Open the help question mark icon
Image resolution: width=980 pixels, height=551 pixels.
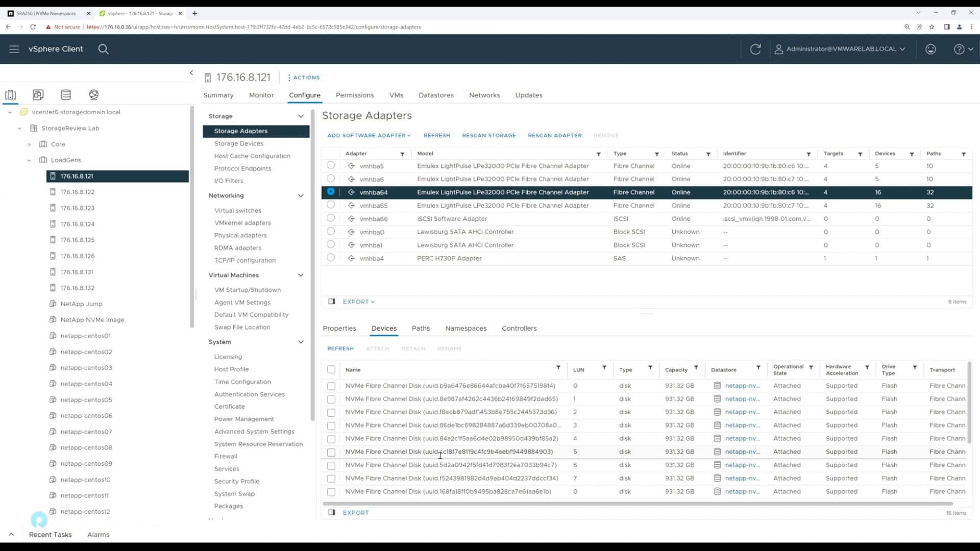959,49
